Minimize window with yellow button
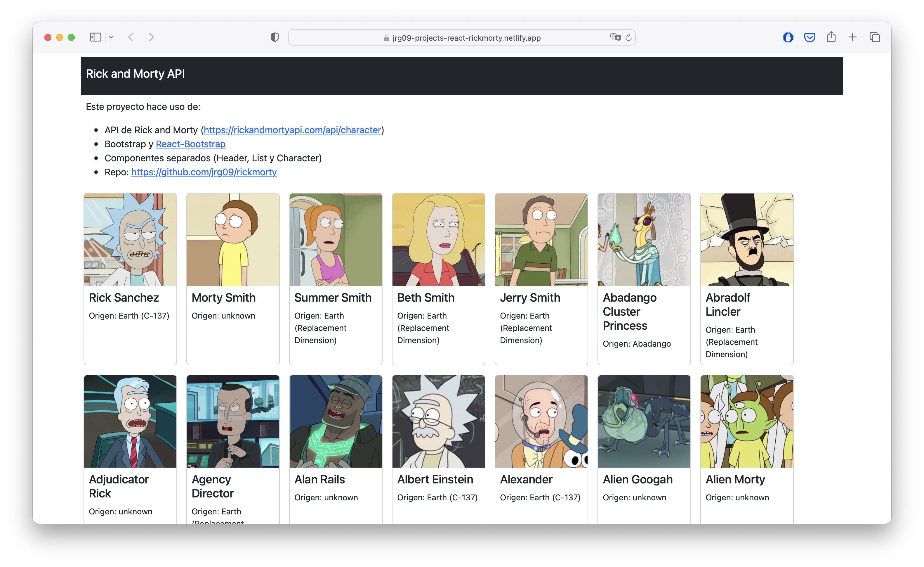The image size is (924, 567). [x=59, y=37]
